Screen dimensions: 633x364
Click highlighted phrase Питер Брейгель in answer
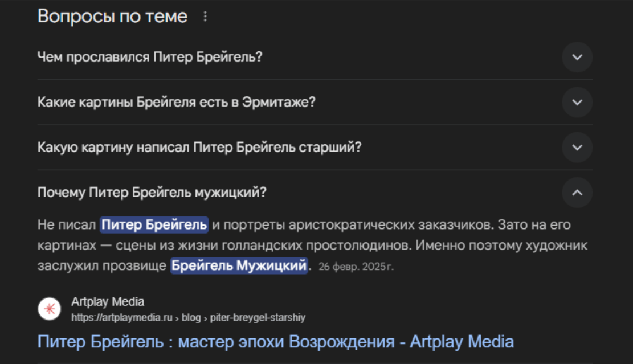(x=154, y=225)
